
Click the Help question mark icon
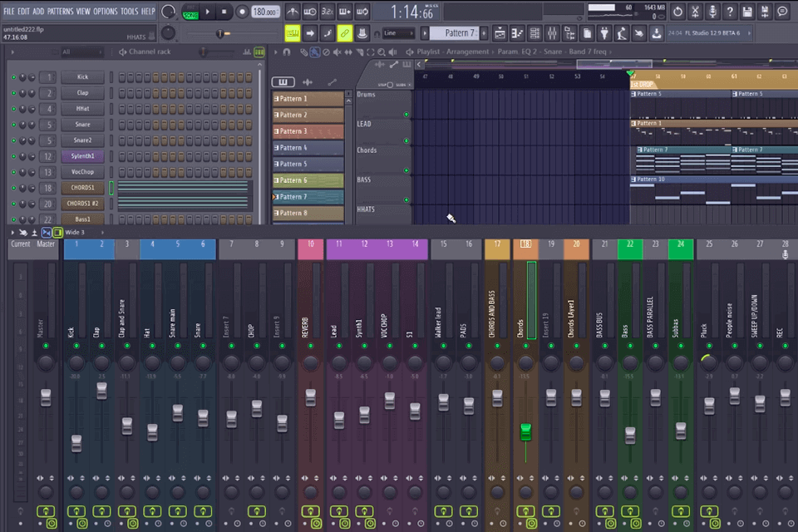[731, 11]
